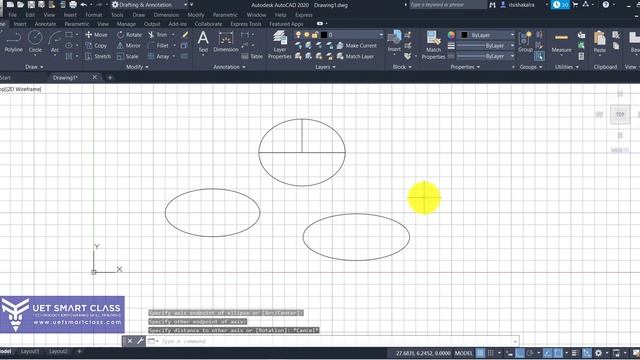Click the Plot printer icon

tap(73, 4)
